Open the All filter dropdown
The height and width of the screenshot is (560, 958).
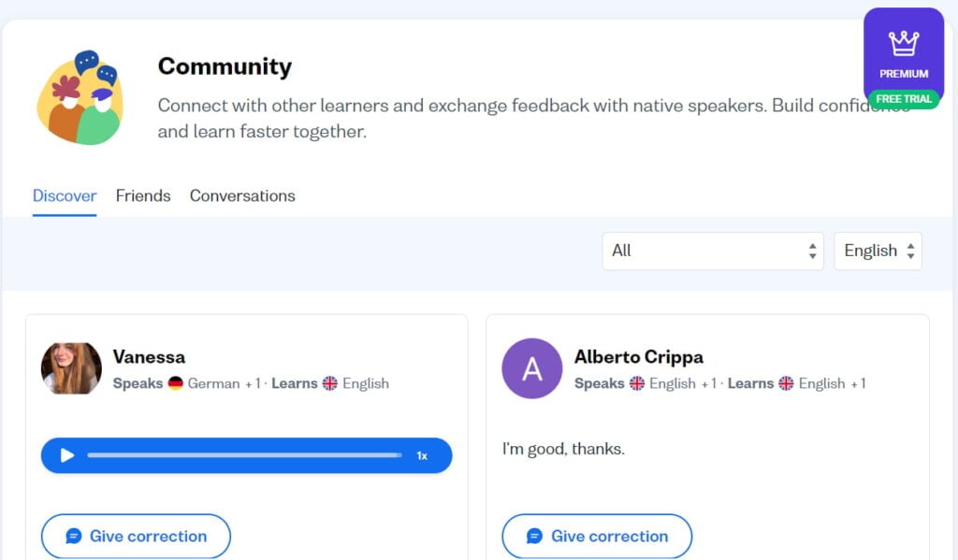(712, 251)
